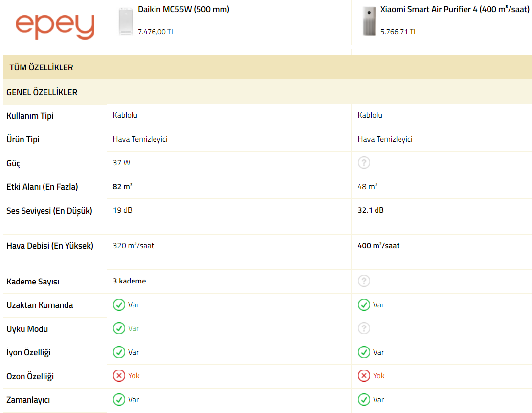The image size is (532, 413).
Task: Open the Daikin MC55W (500 mm) link
Action: tap(183, 9)
